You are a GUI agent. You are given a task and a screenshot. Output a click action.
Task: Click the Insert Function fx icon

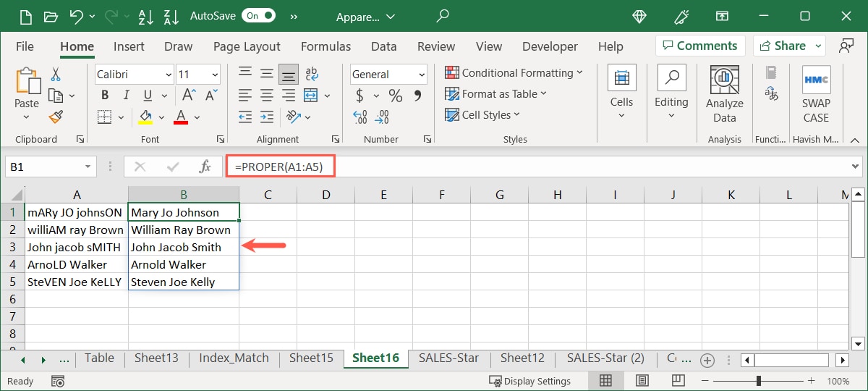tap(205, 167)
